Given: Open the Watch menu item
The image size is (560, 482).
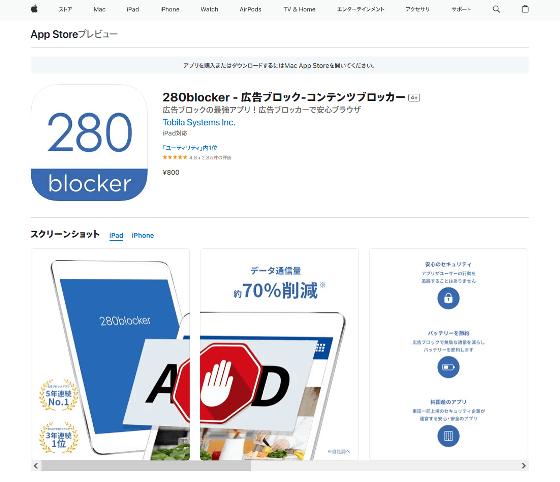Looking at the screenshot, I should tap(209, 10).
